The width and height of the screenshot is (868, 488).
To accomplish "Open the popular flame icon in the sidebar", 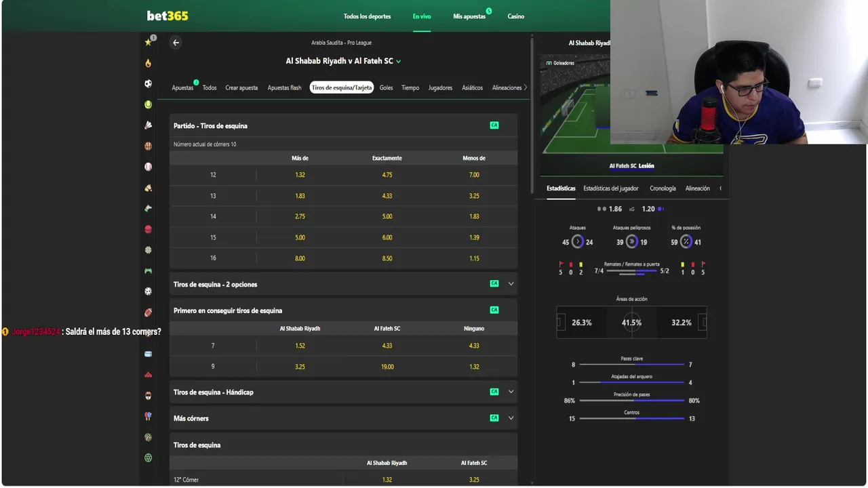I will [148, 63].
